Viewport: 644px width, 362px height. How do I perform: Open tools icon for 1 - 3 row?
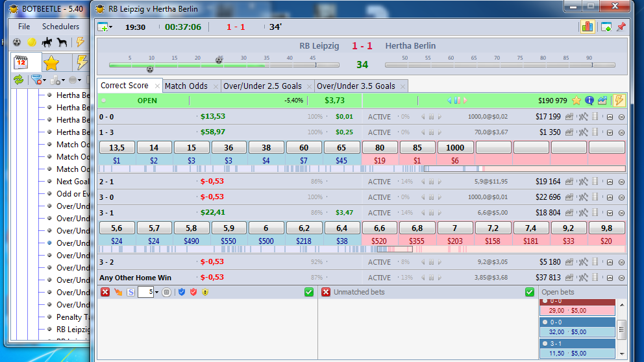tap(583, 132)
